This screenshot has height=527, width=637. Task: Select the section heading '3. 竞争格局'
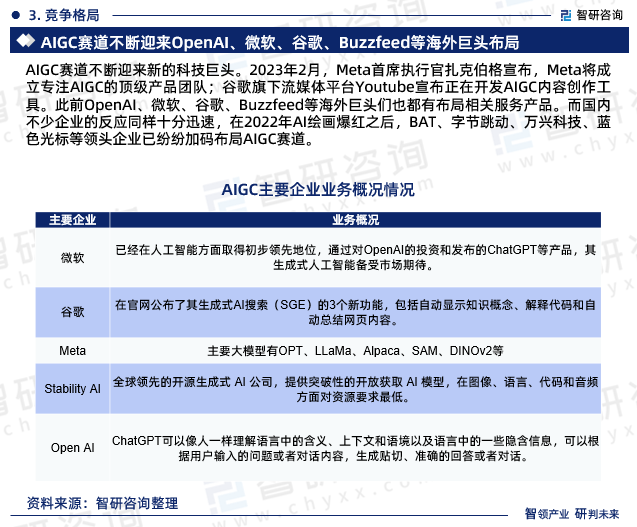pos(64,15)
